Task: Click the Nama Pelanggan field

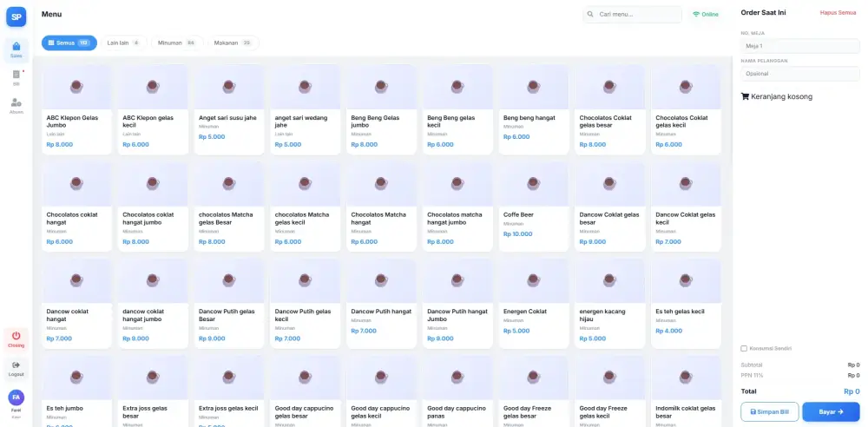Action: coord(799,74)
